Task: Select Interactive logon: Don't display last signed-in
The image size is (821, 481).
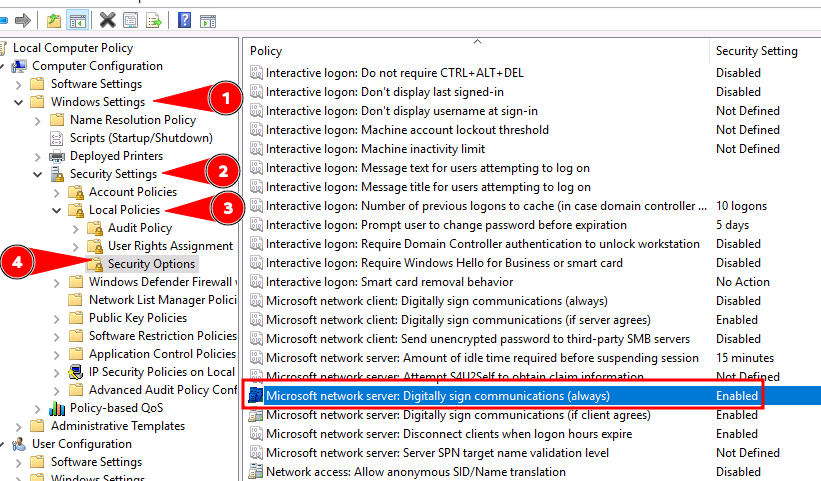Action: point(385,92)
